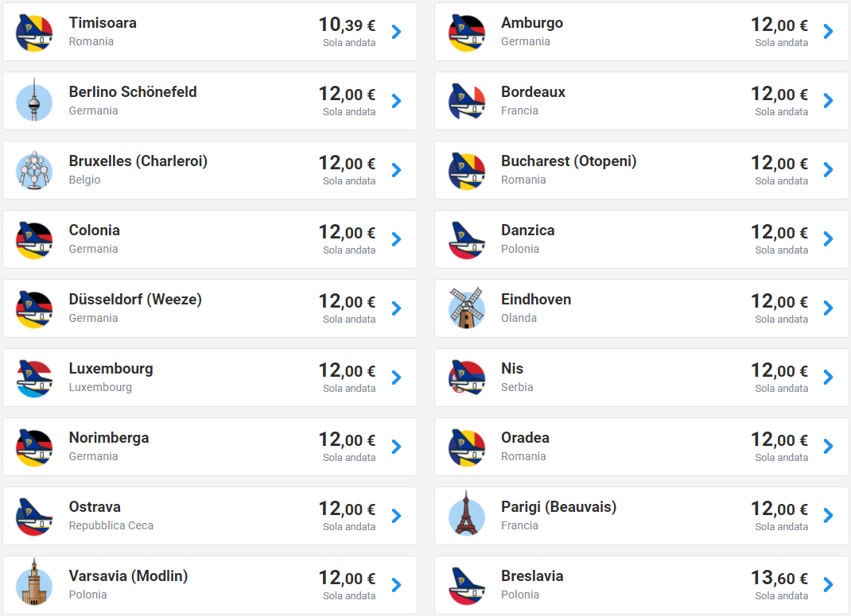The width and height of the screenshot is (851, 616).
Task: Click the windmill icon for Eindhoven
Action: tap(467, 308)
